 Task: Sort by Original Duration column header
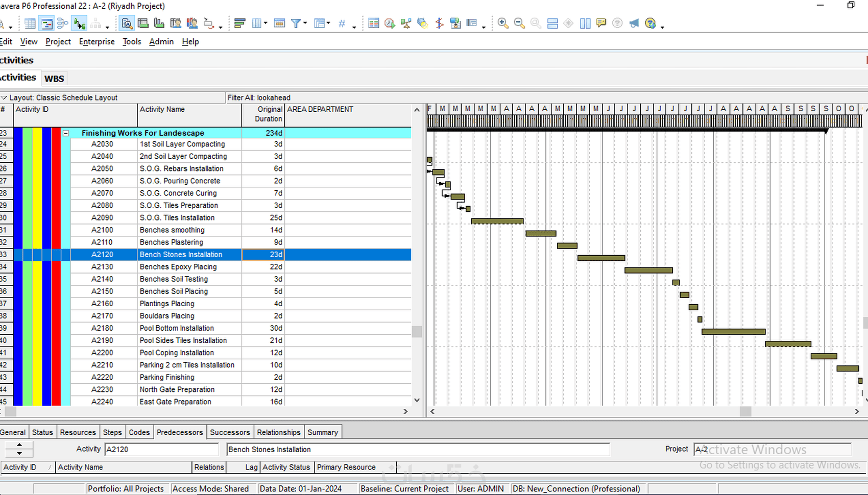(x=263, y=114)
